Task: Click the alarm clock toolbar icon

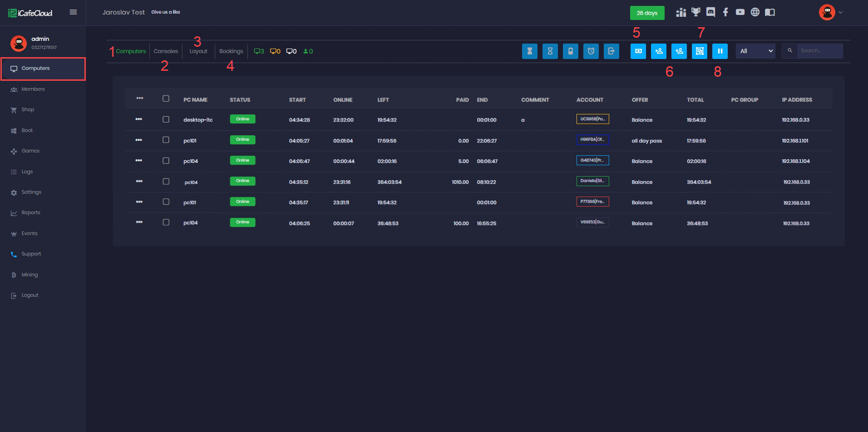Action: 591,51
